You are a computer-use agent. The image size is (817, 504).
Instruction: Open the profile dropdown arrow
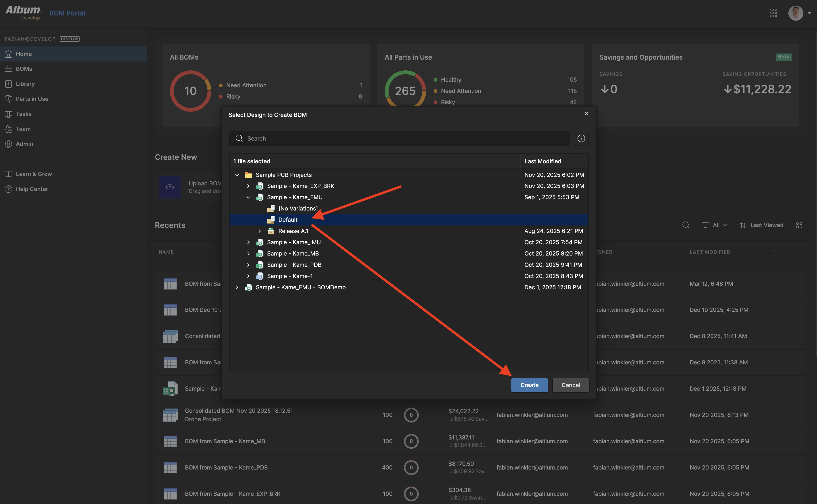pyautogui.click(x=809, y=13)
